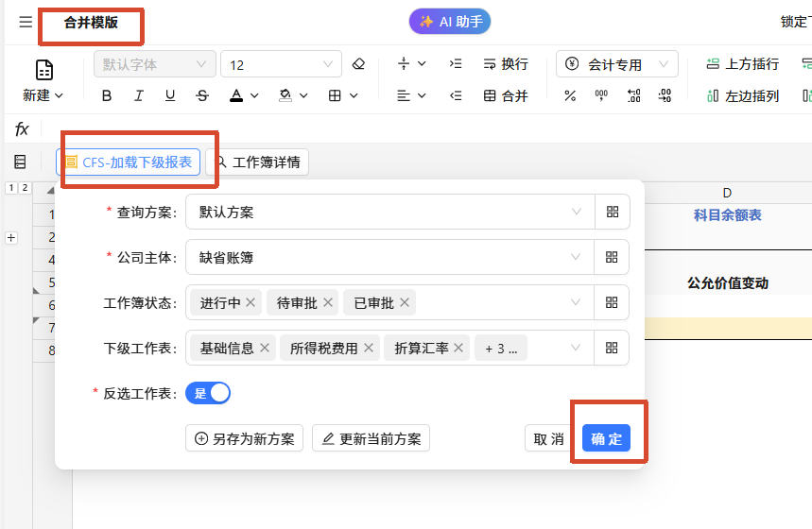Click the horizontal alignment icon
The height and width of the screenshot is (529, 812).
404,95
